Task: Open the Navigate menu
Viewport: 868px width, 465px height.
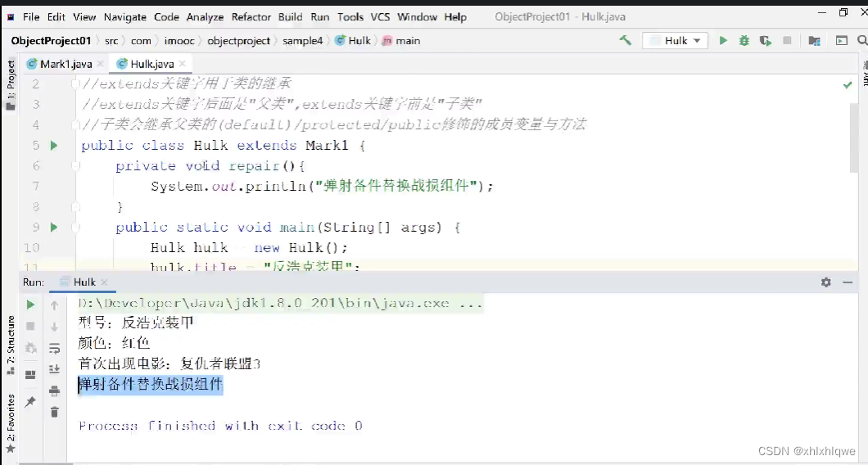Action: click(125, 17)
